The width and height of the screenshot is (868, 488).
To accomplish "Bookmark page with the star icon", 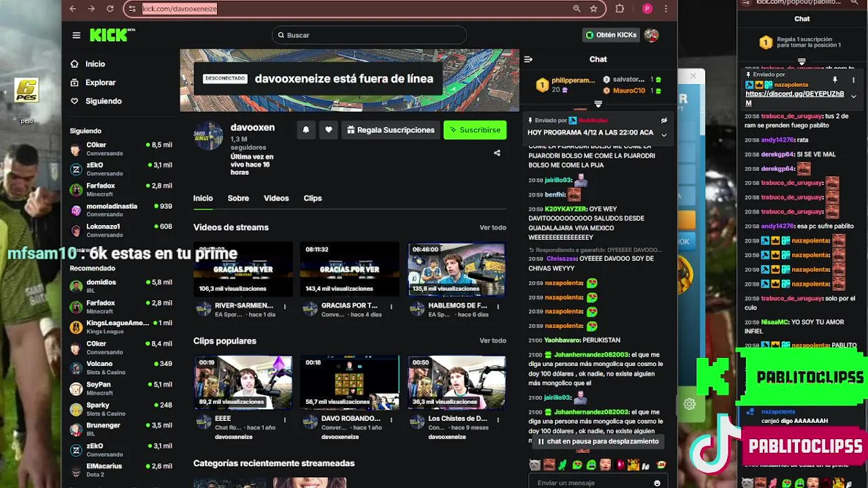I will pyautogui.click(x=594, y=9).
